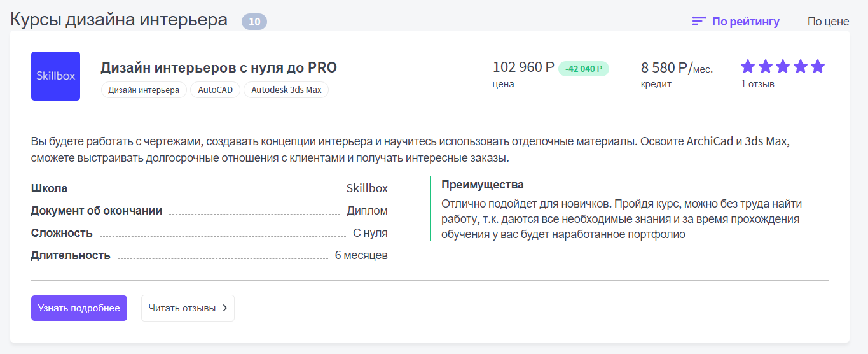Open the Узнать подробнее button
The height and width of the screenshot is (354, 868).
79,308
